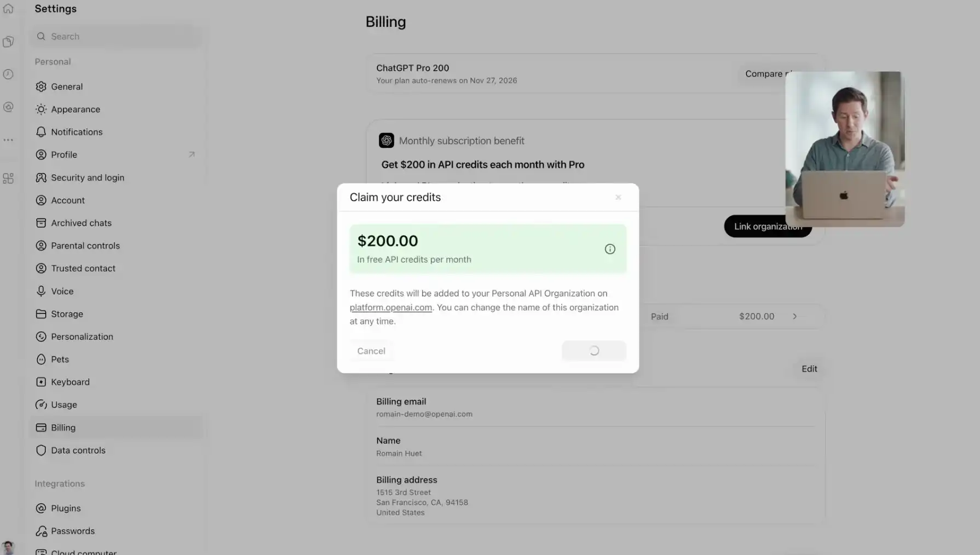The image size is (980, 555).
Task: Focus the Settings search field
Action: click(x=116, y=36)
